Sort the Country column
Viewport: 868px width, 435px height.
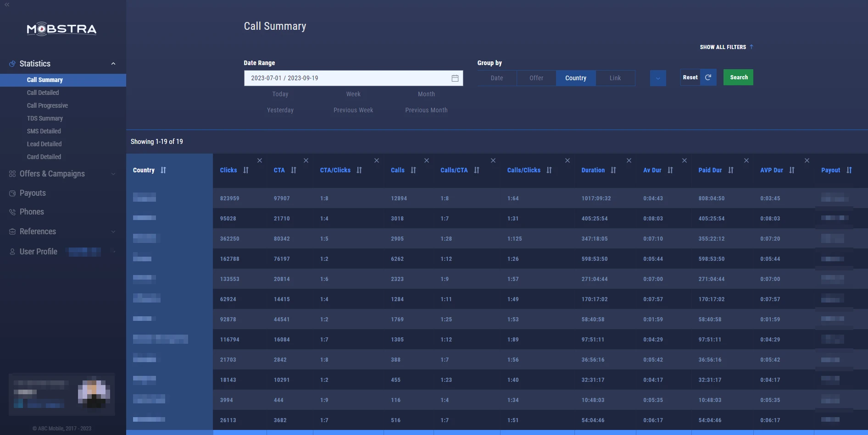(x=163, y=170)
